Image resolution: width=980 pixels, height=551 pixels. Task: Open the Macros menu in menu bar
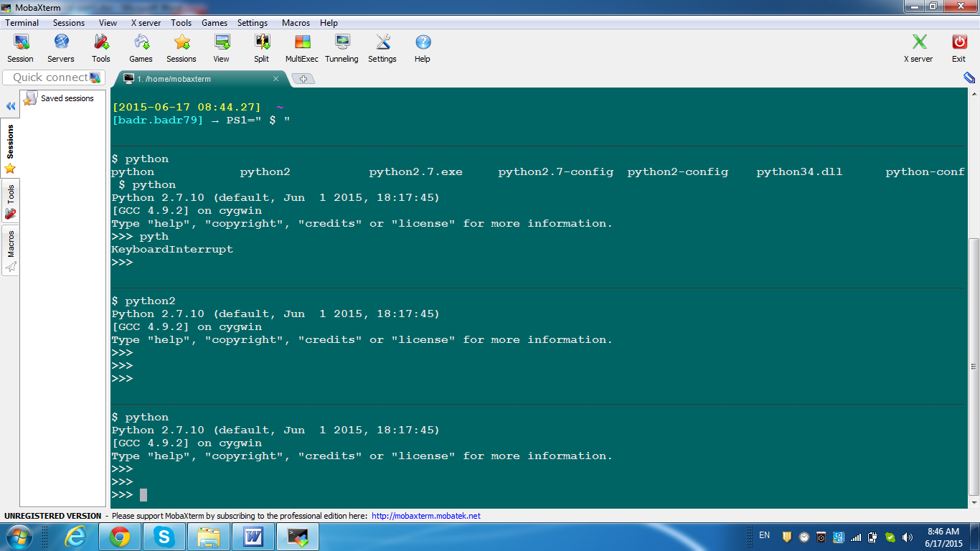click(x=296, y=23)
